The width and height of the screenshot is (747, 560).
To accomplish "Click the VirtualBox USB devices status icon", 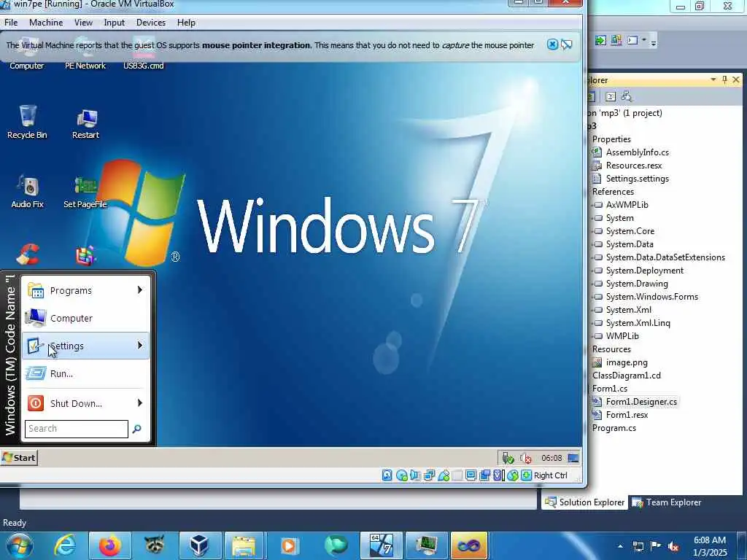I will coord(444,475).
